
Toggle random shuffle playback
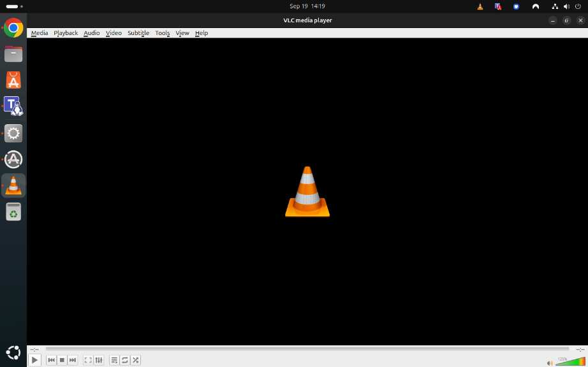[135, 360]
